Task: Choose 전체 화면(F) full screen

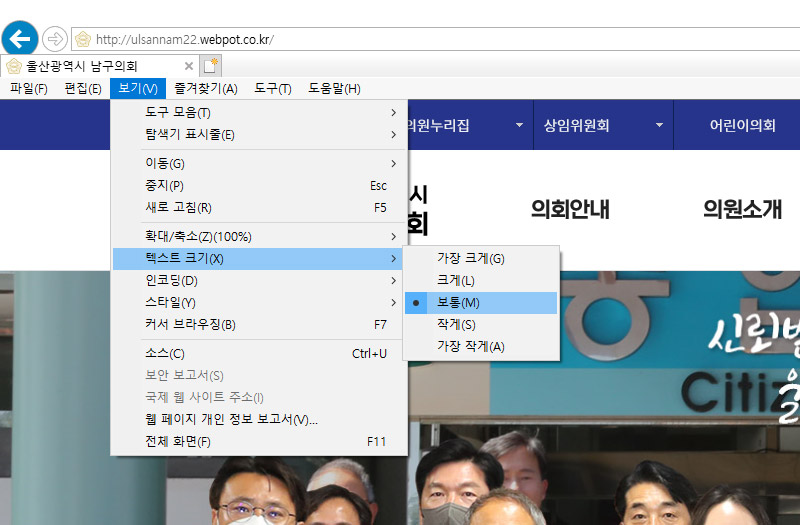Action: [259, 441]
